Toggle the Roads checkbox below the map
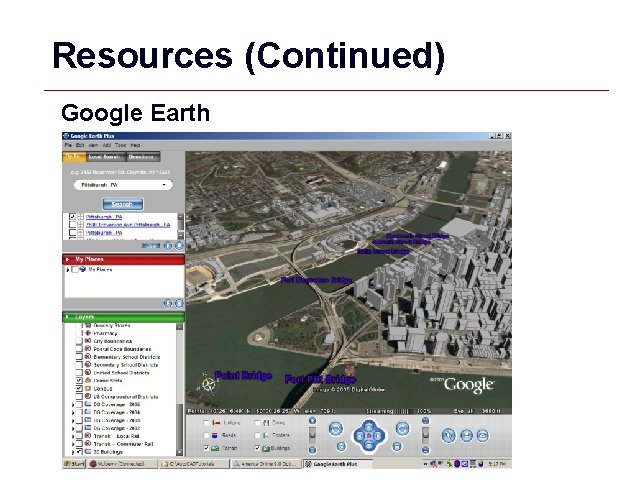The width and height of the screenshot is (640, 480). tap(206, 436)
